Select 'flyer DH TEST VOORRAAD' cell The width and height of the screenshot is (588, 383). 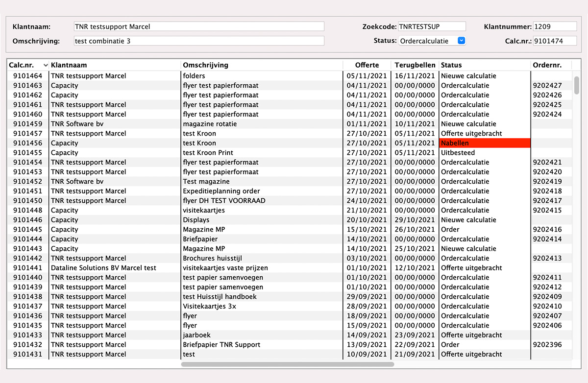[224, 201]
